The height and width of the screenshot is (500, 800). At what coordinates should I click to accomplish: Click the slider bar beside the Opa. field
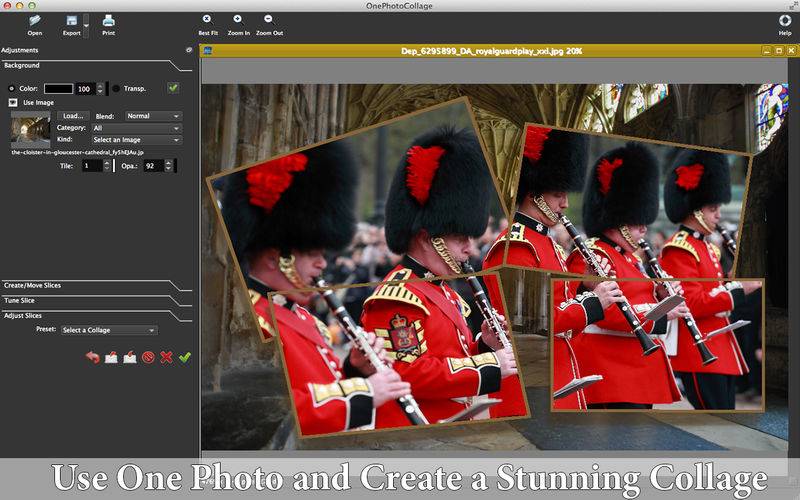[x=176, y=166]
